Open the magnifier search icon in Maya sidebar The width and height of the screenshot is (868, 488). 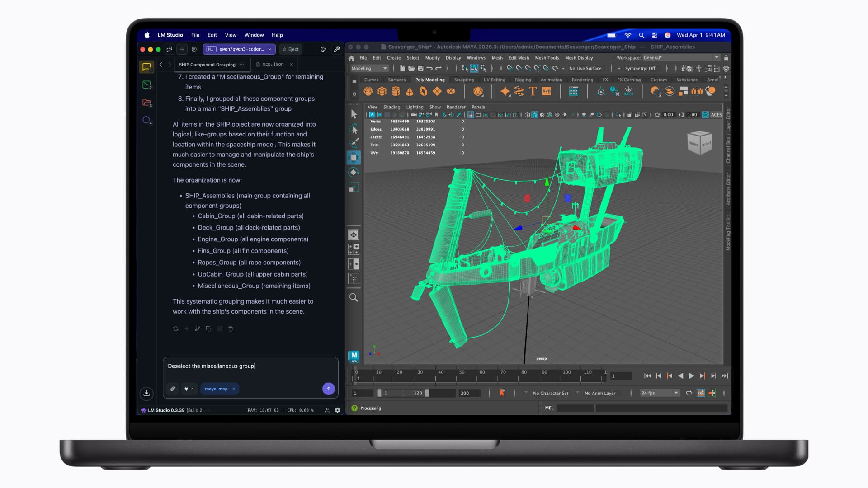(x=354, y=297)
